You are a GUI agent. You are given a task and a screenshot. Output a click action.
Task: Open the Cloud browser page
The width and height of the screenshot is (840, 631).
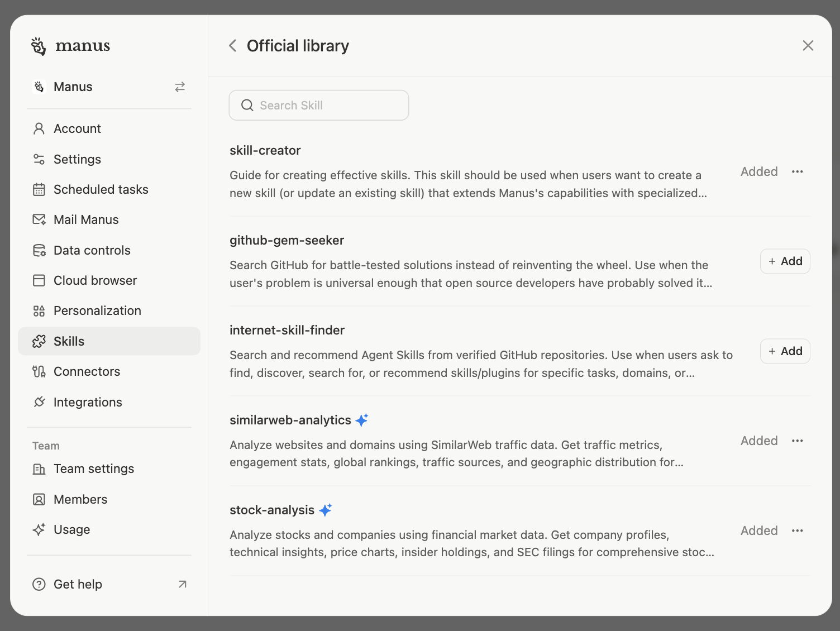pyautogui.click(x=109, y=280)
